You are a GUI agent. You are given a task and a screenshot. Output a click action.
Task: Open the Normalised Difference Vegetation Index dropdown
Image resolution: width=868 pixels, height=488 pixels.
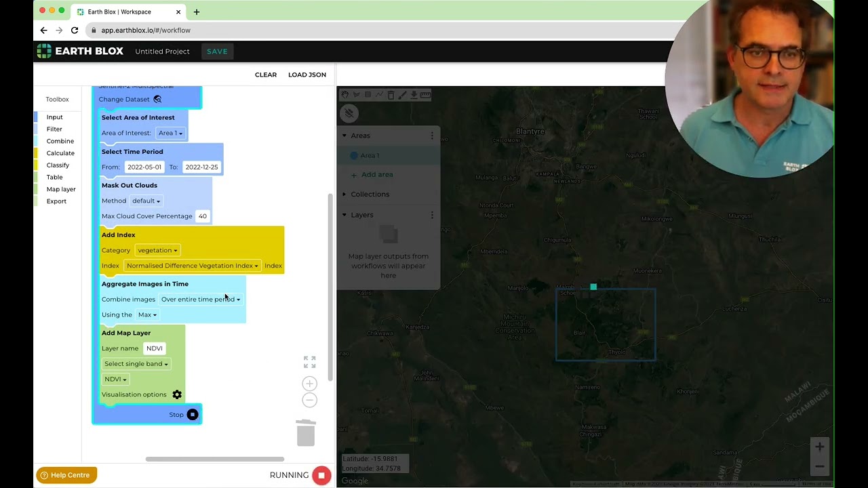(x=193, y=266)
